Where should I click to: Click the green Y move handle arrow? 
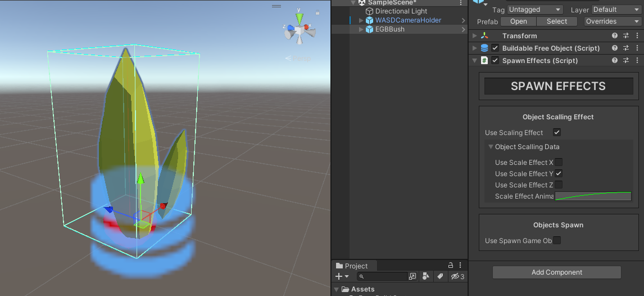point(140,178)
